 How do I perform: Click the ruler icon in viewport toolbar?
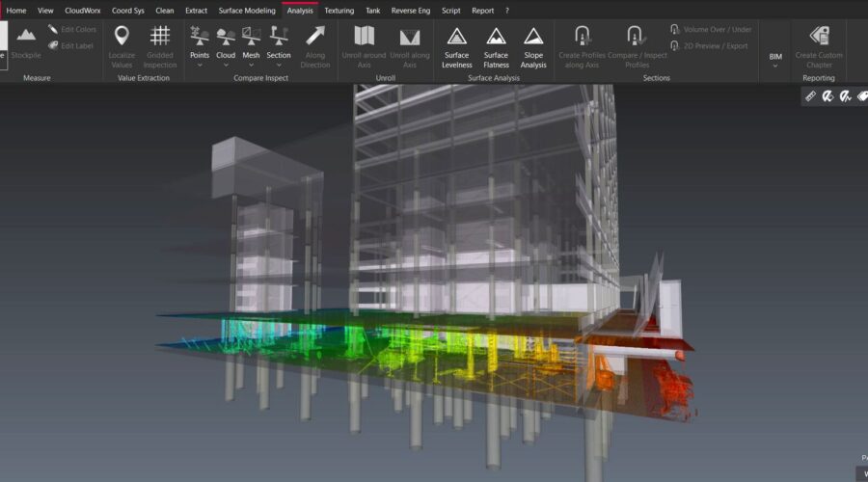811,96
